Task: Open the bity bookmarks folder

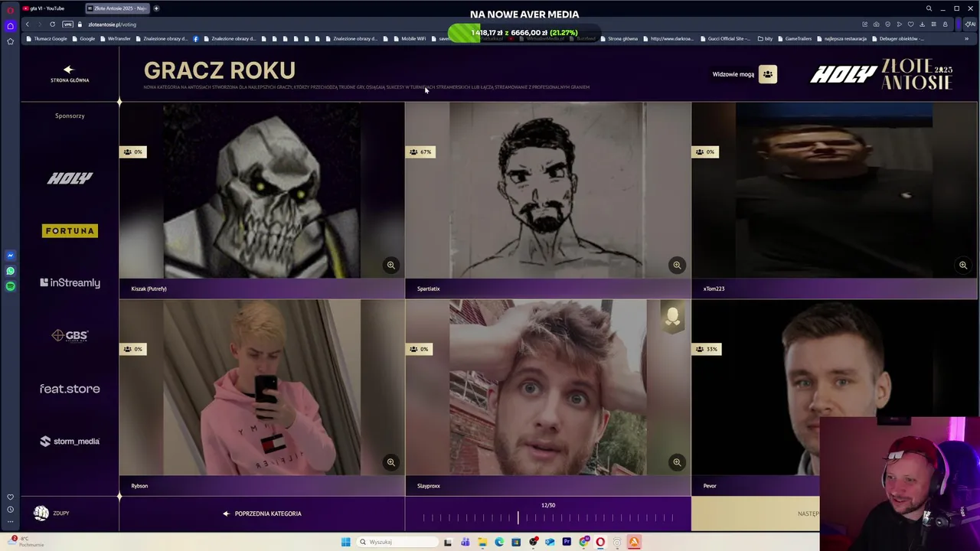Action: (x=766, y=38)
